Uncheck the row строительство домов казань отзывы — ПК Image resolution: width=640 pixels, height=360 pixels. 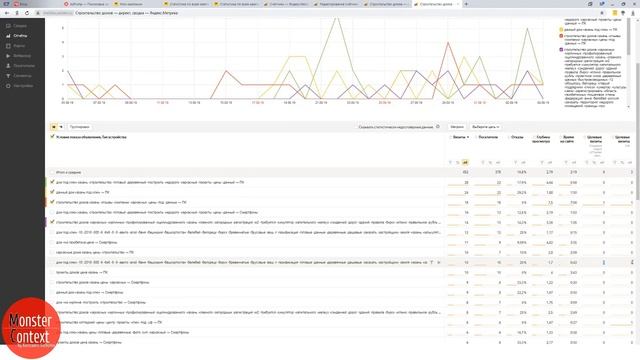52,202
